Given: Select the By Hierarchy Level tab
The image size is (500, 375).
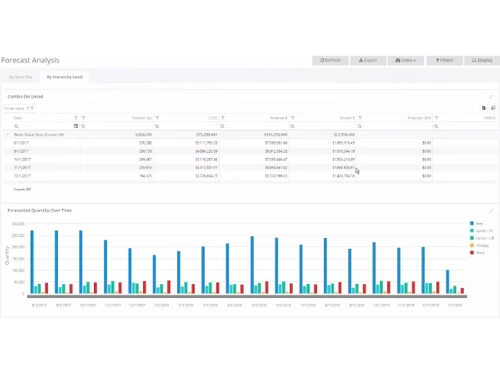Looking at the screenshot, I should click(x=64, y=77).
